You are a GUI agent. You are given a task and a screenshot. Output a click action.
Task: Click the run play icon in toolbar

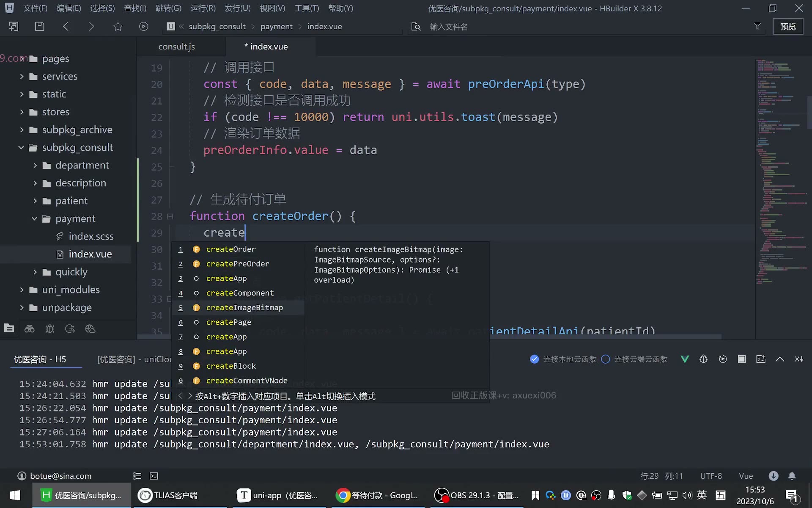tap(144, 26)
